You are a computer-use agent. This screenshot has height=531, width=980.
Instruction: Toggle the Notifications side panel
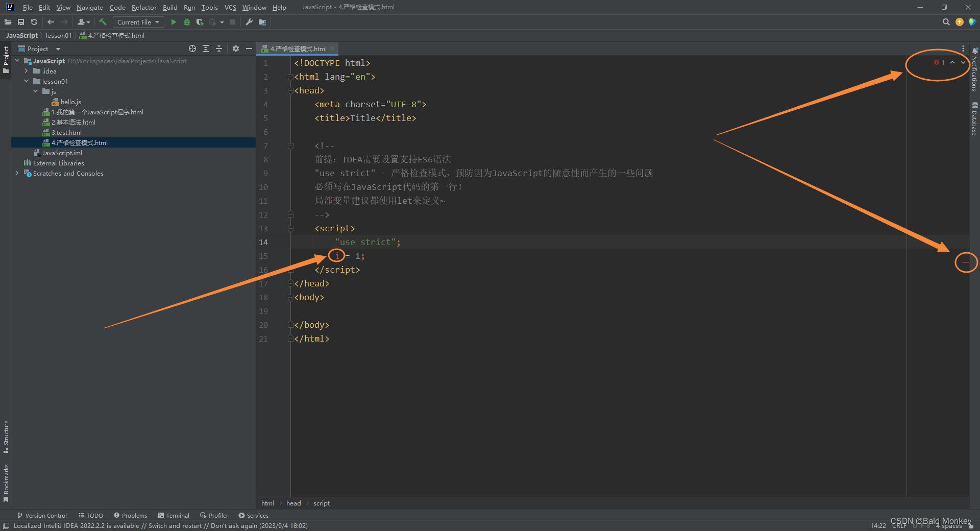click(x=974, y=69)
